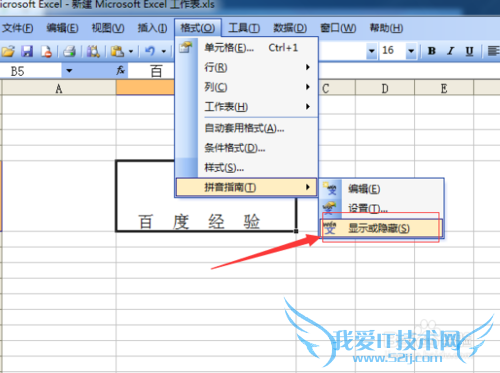This screenshot has height=373, width=500.
Task: Click the fx insert function icon
Action: click(x=120, y=70)
